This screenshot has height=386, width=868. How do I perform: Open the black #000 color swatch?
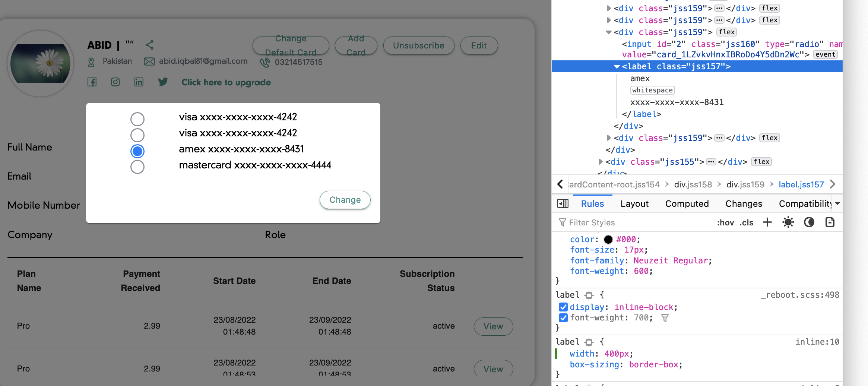pyautogui.click(x=608, y=240)
